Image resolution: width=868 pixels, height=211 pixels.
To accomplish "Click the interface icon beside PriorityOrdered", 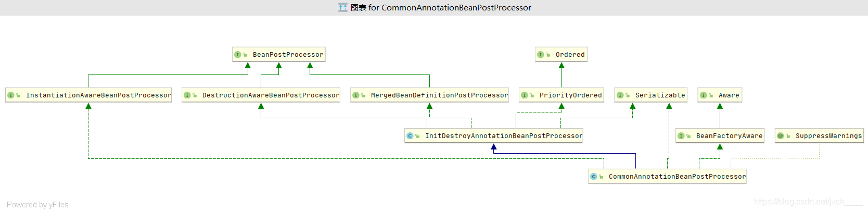I will [x=525, y=95].
